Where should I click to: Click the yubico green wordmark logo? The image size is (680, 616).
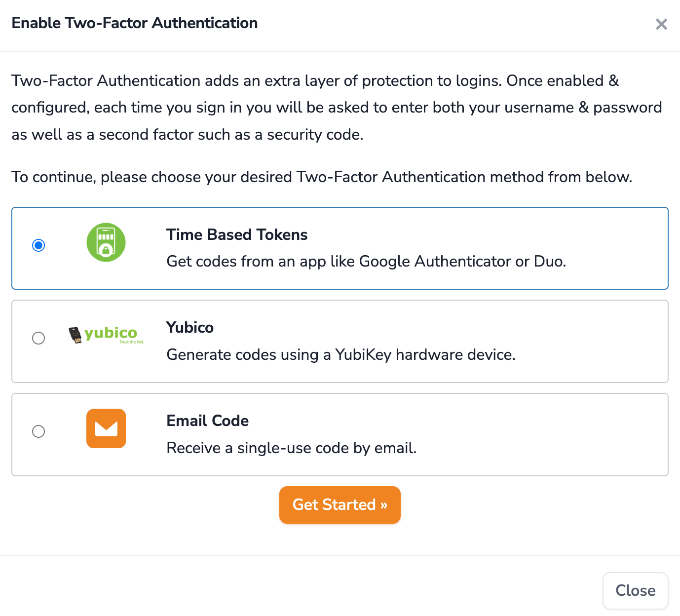point(111,333)
